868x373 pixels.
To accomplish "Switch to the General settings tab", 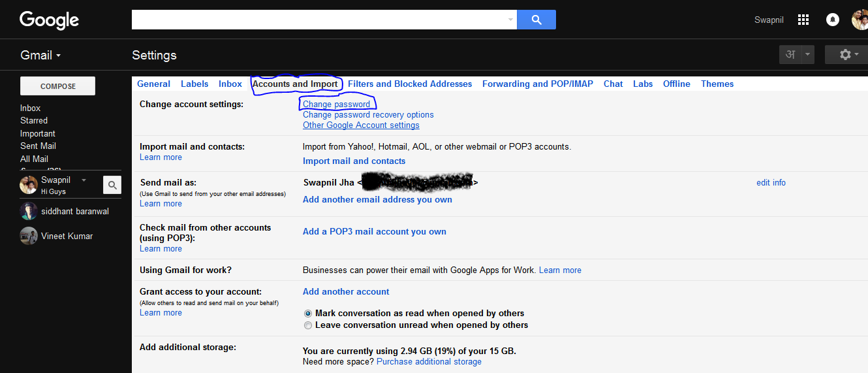I will coord(153,84).
